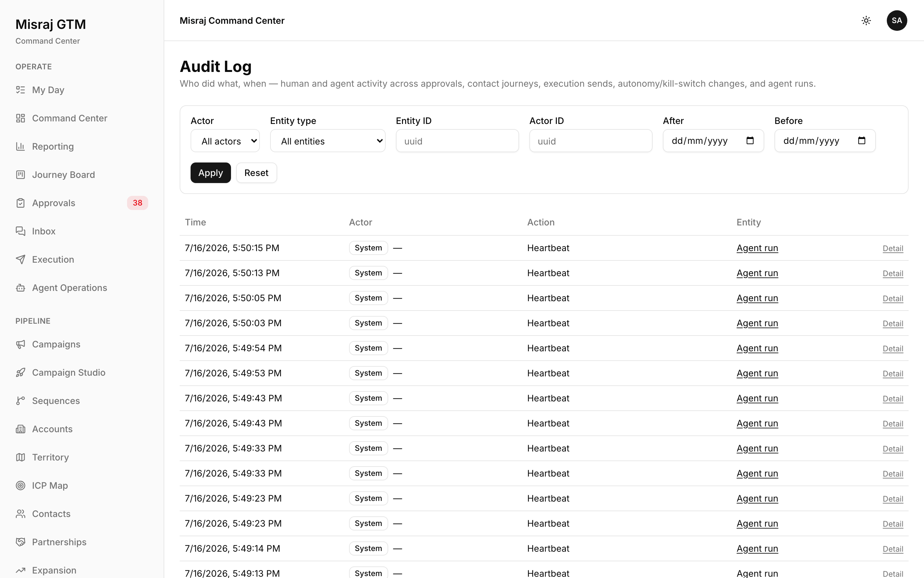Image resolution: width=924 pixels, height=578 pixels.
Task: Click the Time column header
Action: pos(195,223)
